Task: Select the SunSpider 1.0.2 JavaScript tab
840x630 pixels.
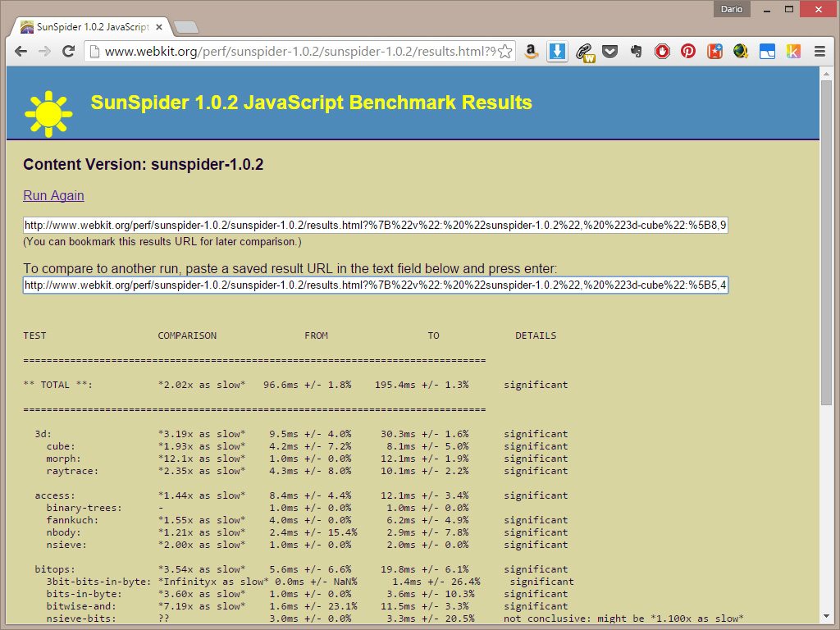Action: (x=90, y=27)
